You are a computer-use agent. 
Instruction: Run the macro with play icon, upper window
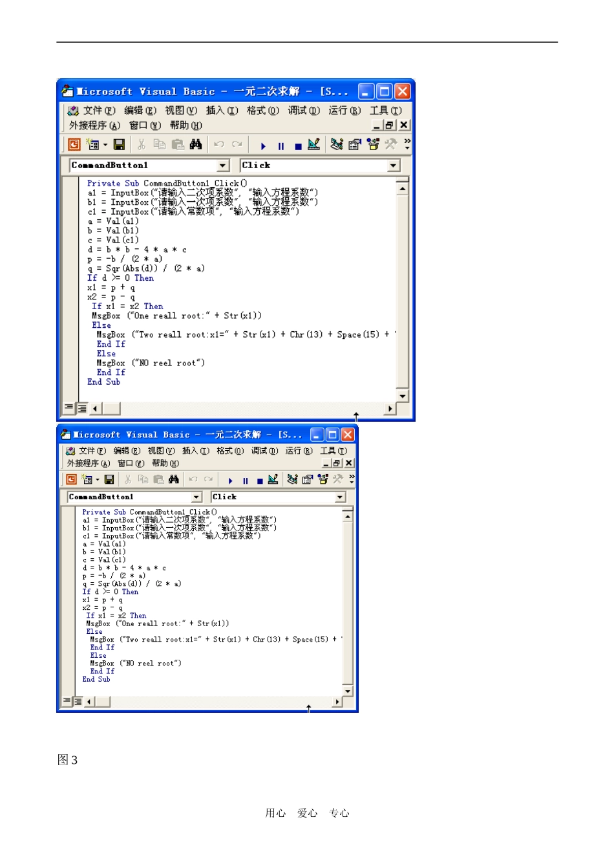pos(263,146)
